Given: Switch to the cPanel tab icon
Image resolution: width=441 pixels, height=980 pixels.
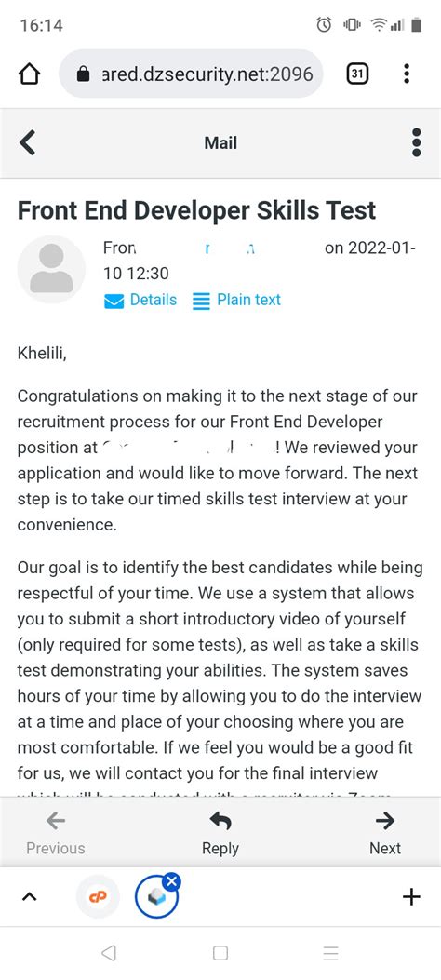Looking at the screenshot, I should (98, 897).
